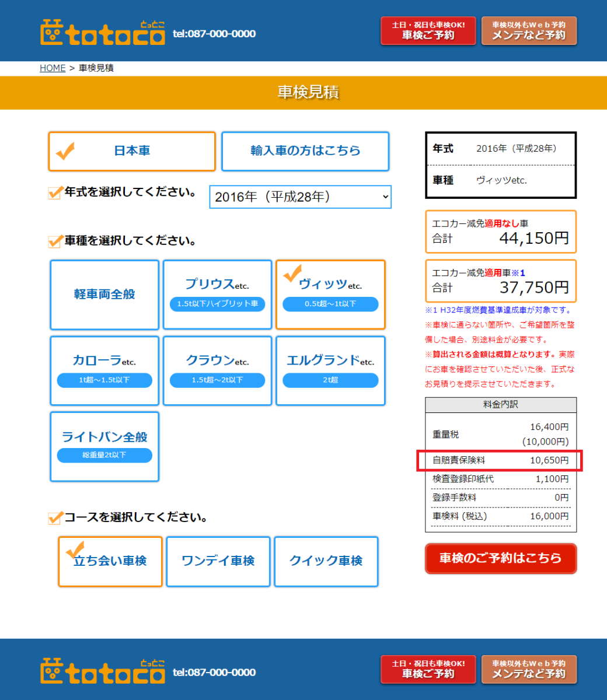
Task: Click the HOME breadcrumb link
Action: (53, 68)
